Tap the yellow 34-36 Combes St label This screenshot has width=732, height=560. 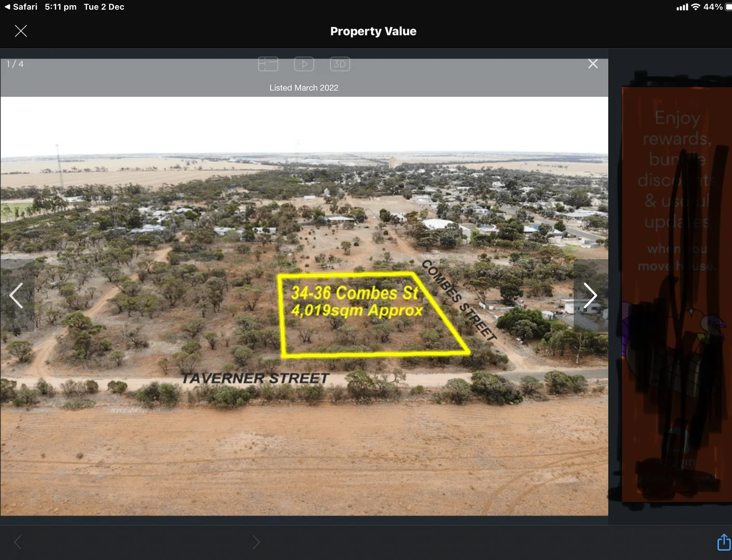(x=357, y=301)
